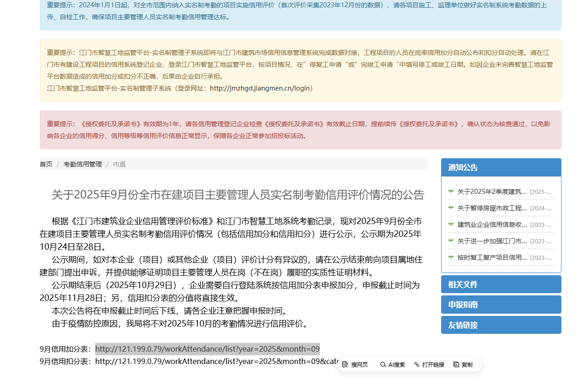This screenshot has height=385, width=588.
Task: Click the AI搜索 magnifier icon
Action: (x=383, y=364)
